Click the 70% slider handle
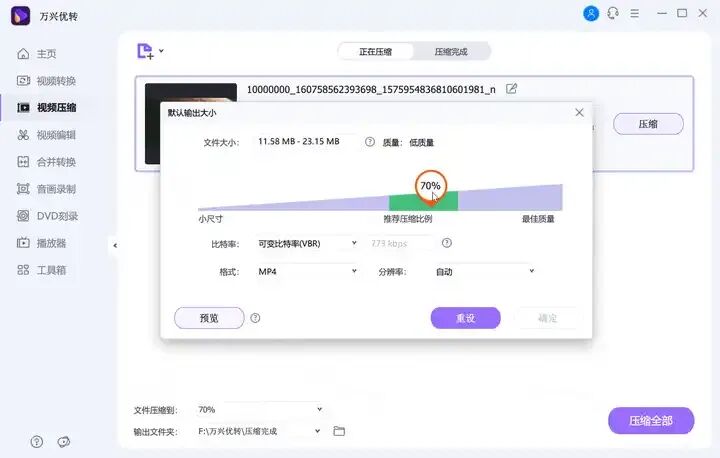 (x=430, y=186)
